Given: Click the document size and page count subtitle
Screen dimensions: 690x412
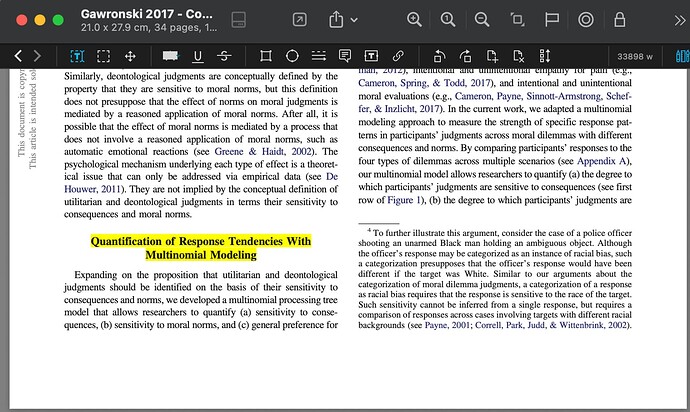Looking at the screenshot, I should click(149, 27).
